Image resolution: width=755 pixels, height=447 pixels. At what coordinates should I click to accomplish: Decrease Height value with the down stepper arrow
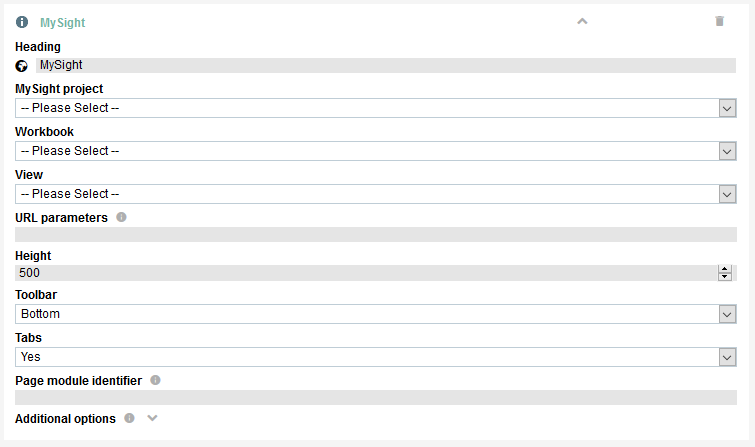click(725, 276)
